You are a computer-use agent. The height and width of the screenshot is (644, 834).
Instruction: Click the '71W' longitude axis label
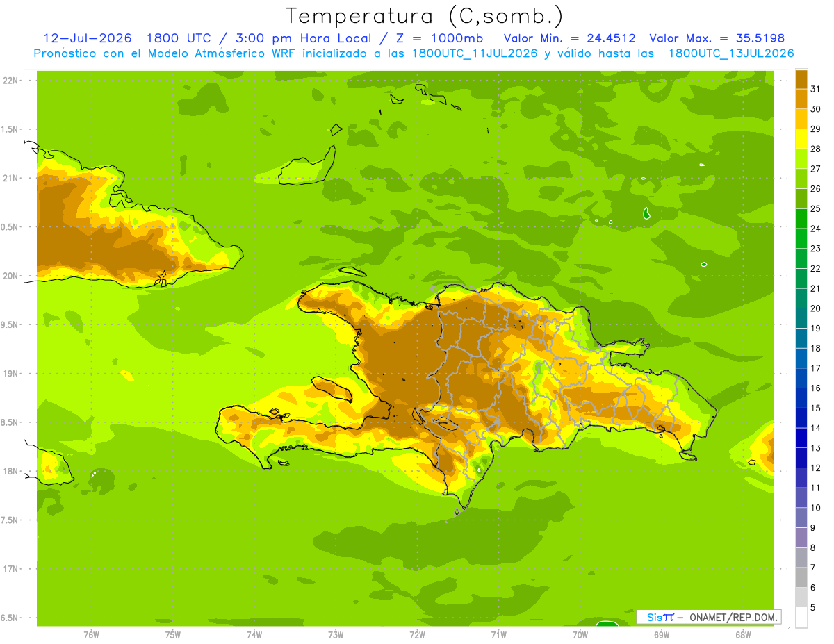click(x=498, y=635)
